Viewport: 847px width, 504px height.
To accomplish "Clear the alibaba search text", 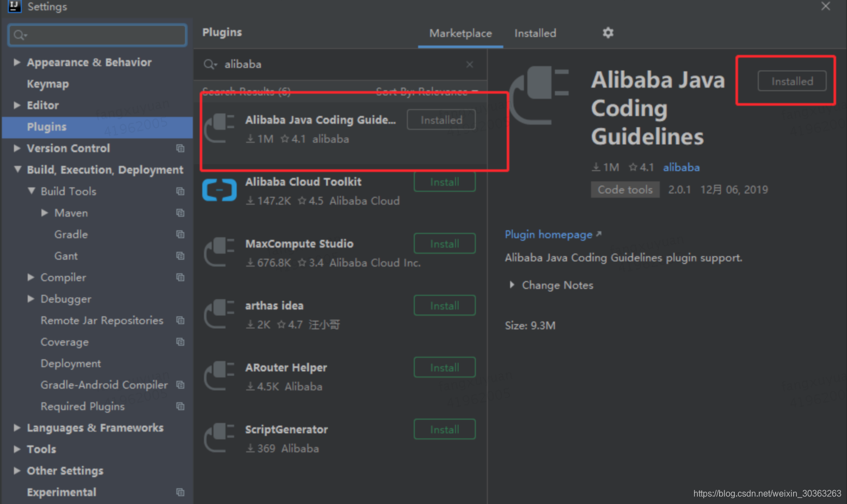I will point(469,64).
